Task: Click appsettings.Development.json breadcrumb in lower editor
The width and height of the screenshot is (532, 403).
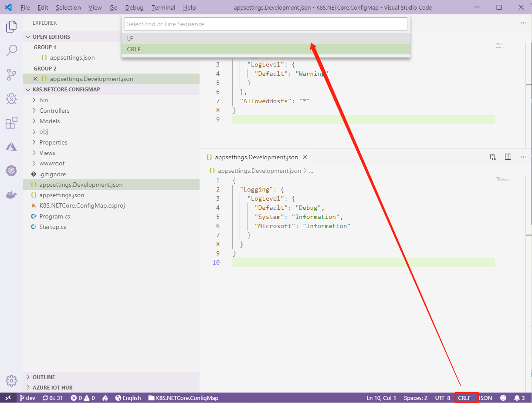Action: [x=259, y=171]
